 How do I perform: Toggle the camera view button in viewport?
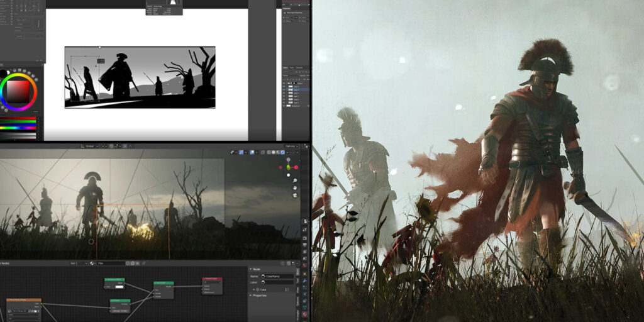[295, 195]
